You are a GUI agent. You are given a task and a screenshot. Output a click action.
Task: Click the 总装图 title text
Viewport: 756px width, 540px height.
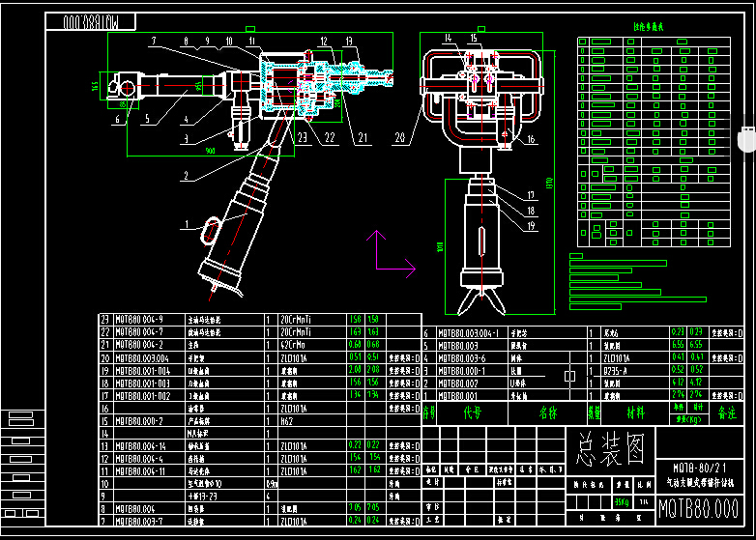click(x=608, y=447)
